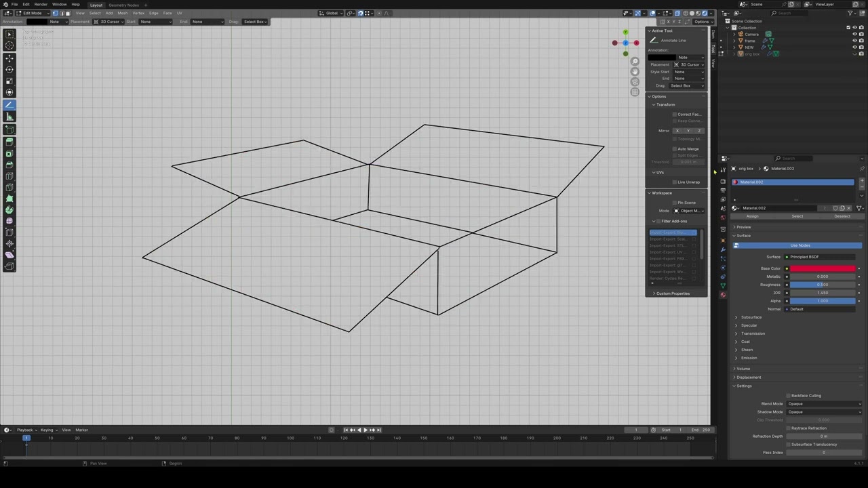Enable the Backface Culling checkbox
The height and width of the screenshot is (488, 868).
tap(788, 395)
